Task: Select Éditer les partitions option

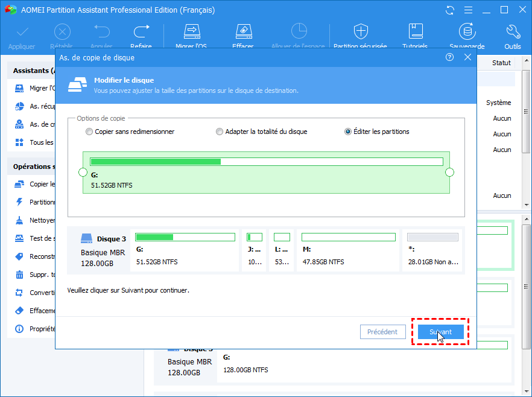Action: (377, 132)
